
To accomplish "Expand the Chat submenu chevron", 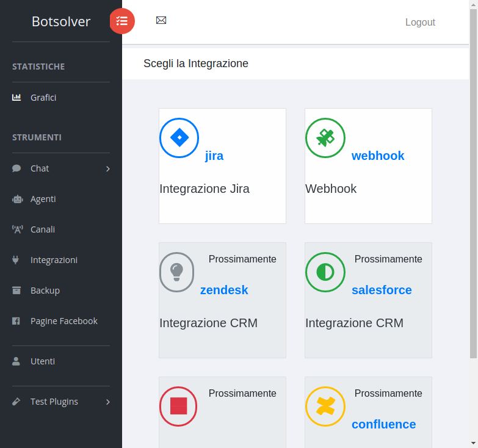I will point(107,168).
